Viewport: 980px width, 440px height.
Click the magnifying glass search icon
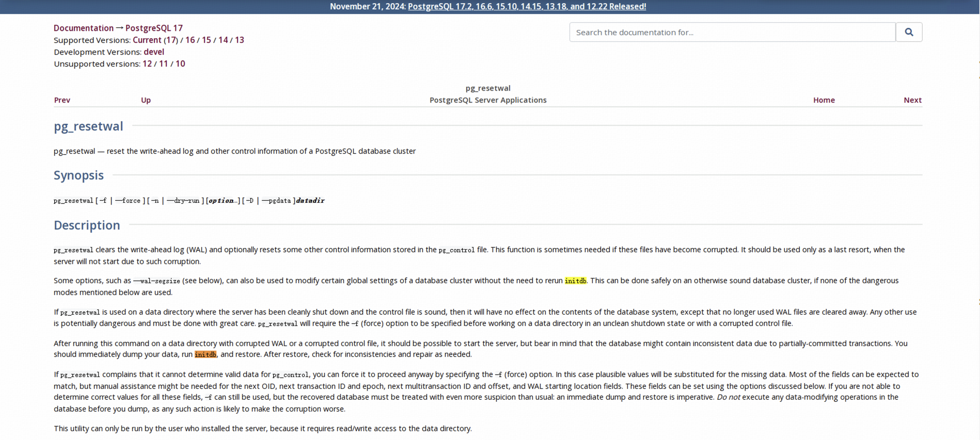click(909, 32)
